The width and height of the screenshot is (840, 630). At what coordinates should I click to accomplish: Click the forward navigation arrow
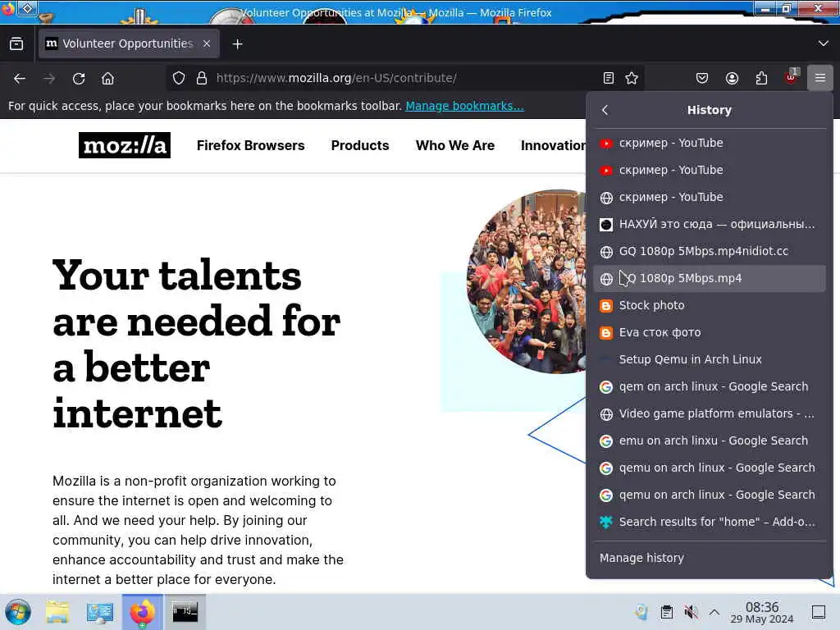[x=49, y=78]
